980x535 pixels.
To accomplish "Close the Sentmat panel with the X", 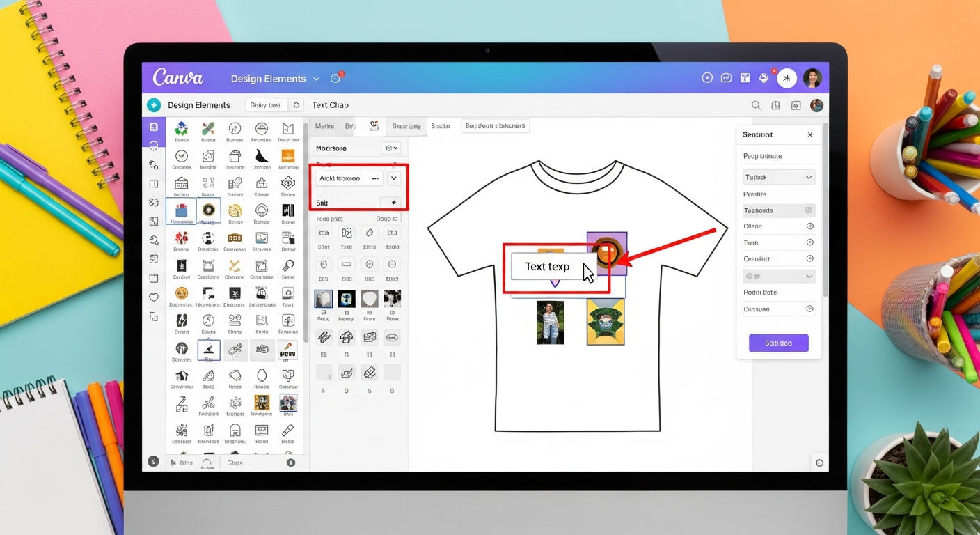I will coord(809,134).
